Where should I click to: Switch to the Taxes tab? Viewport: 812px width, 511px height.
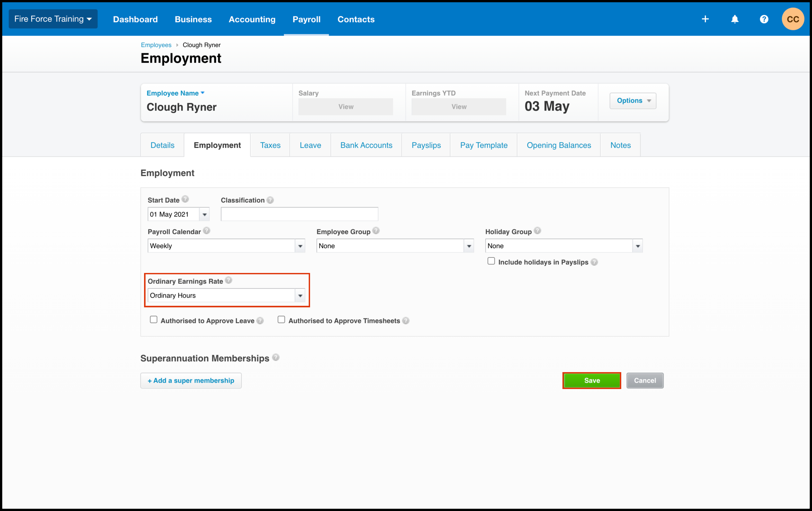tap(269, 145)
